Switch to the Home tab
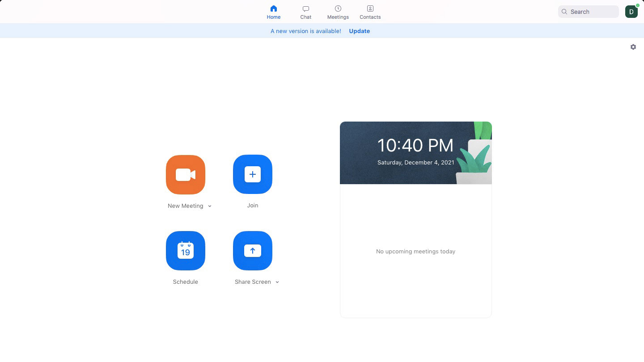Viewport: 644px width, 362px height. [274, 12]
